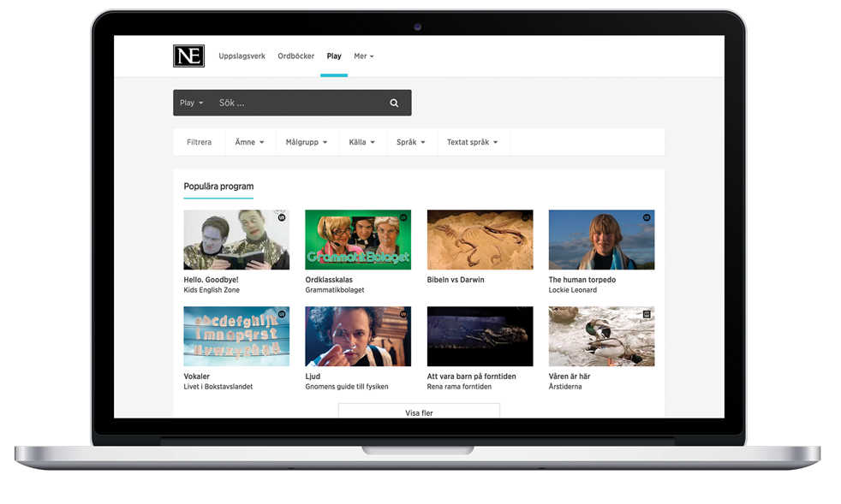Expand the Ämne filter dropdown
Viewport: 841px width, 504px height.
(x=249, y=143)
